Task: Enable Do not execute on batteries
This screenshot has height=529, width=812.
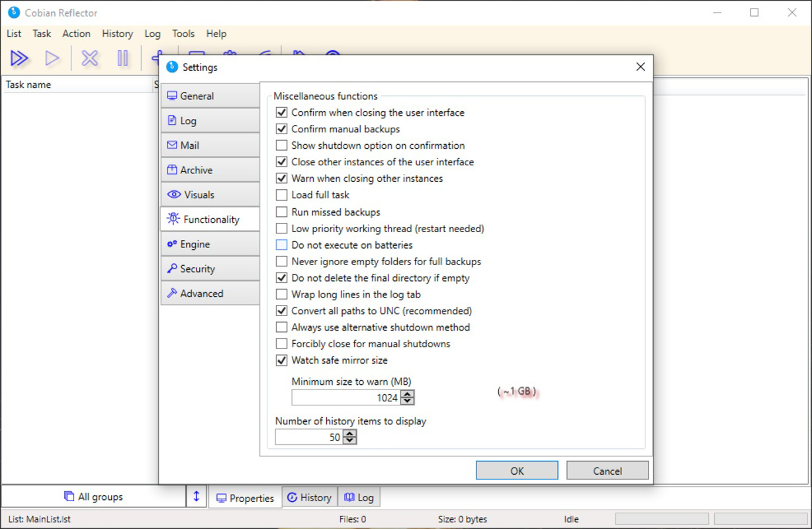Action: coord(282,245)
